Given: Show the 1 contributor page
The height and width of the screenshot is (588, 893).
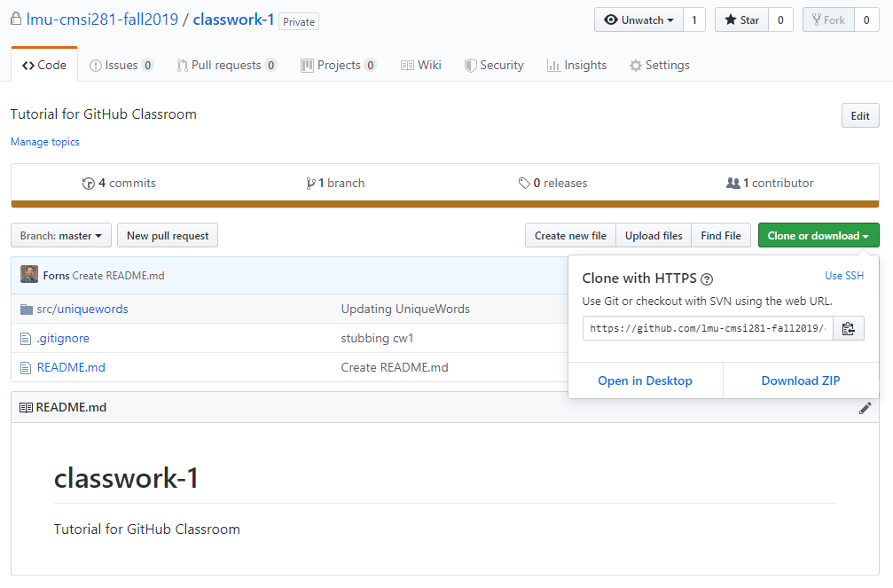Looking at the screenshot, I should [x=770, y=183].
